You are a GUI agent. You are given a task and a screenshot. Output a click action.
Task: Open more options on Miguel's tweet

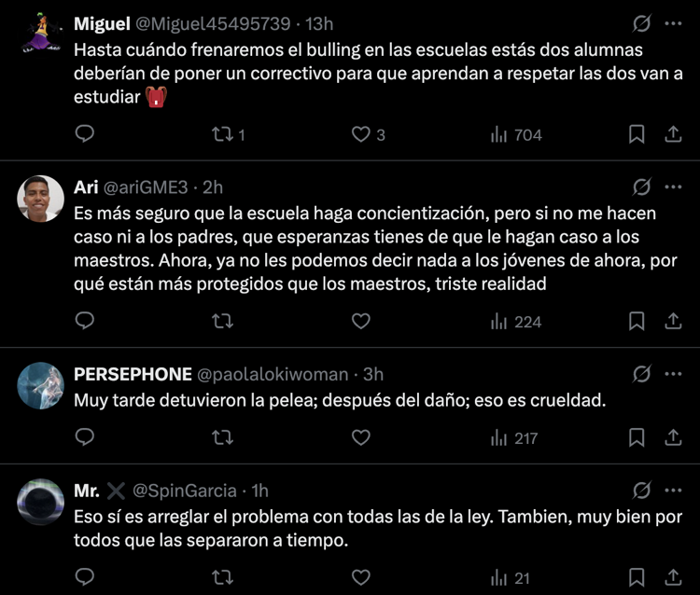672,23
